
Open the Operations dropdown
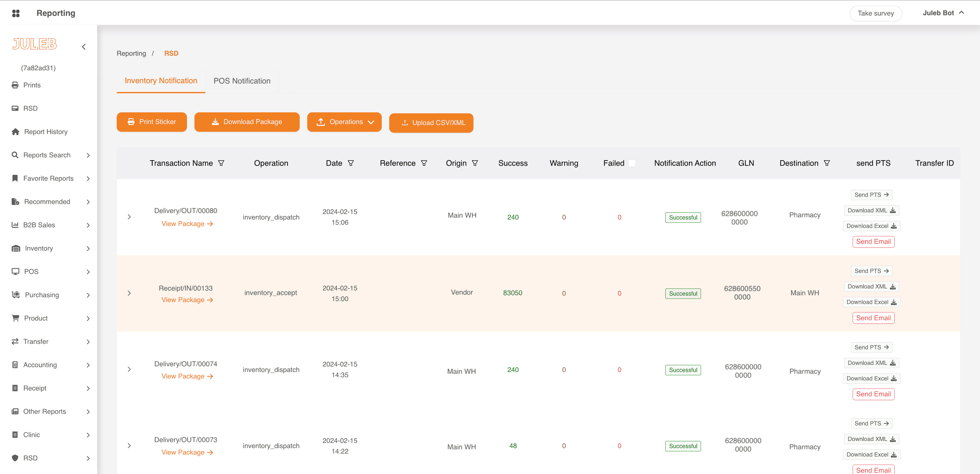click(x=344, y=122)
